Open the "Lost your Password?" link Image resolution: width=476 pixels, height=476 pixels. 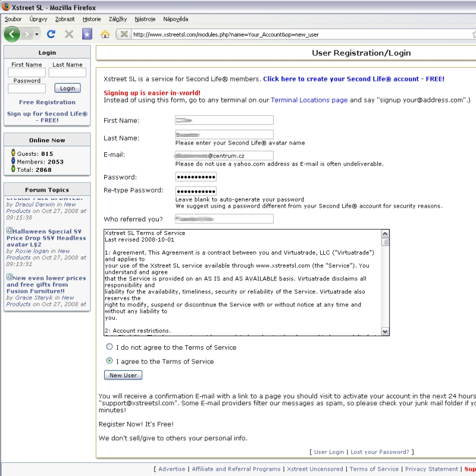pyautogui.click(x=380, y=452)
